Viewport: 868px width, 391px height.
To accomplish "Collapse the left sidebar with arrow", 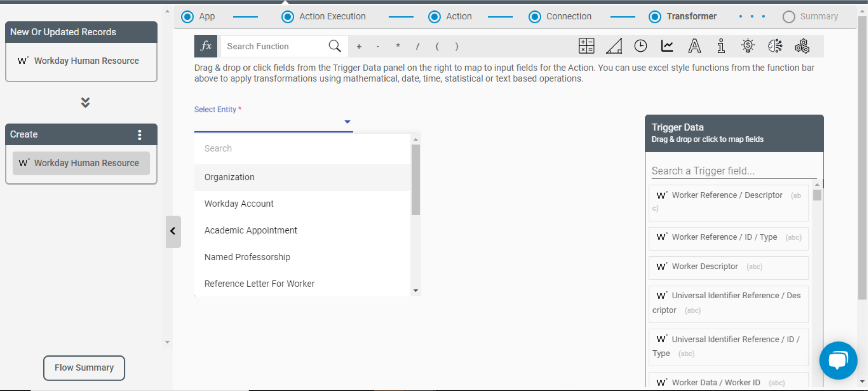I will 173,231.
